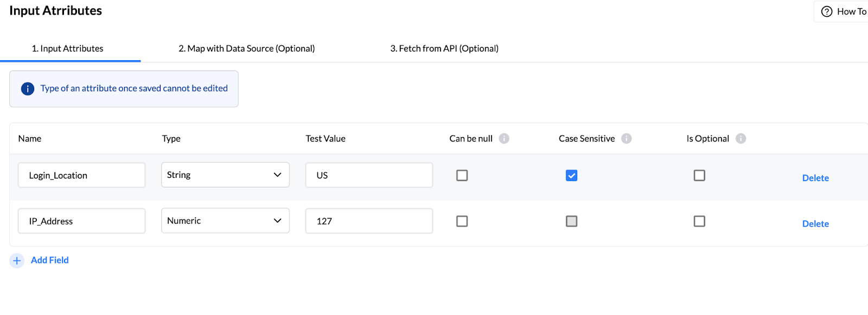868x315 pixels.
Task: Edit the Login_Location name field
Action: (81, 175)
